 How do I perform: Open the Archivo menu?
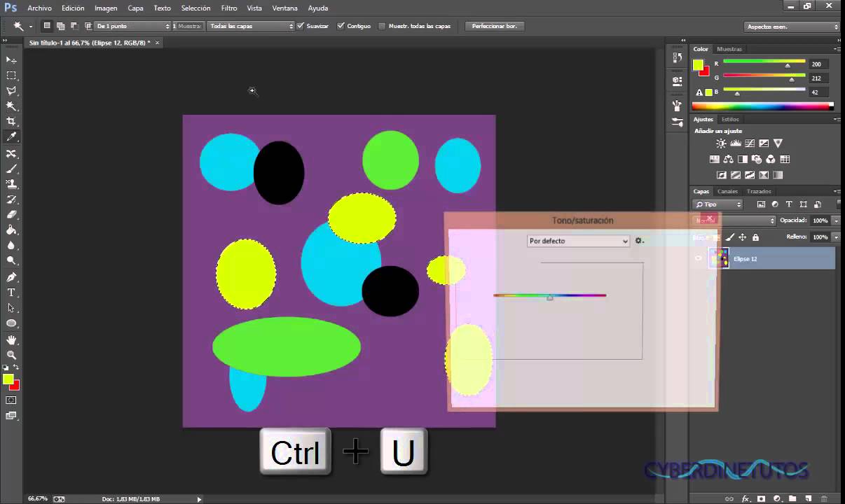pyautogui.click(x=39, y=8)
